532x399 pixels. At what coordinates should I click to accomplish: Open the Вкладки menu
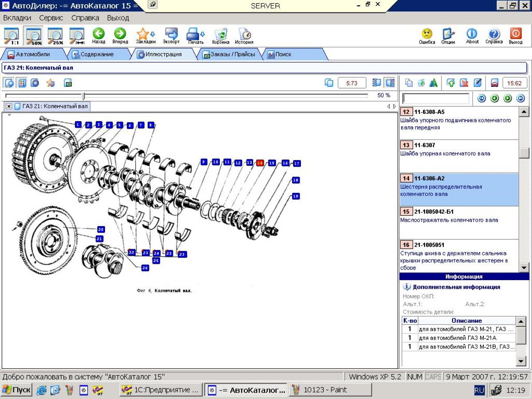click(17, 18)
